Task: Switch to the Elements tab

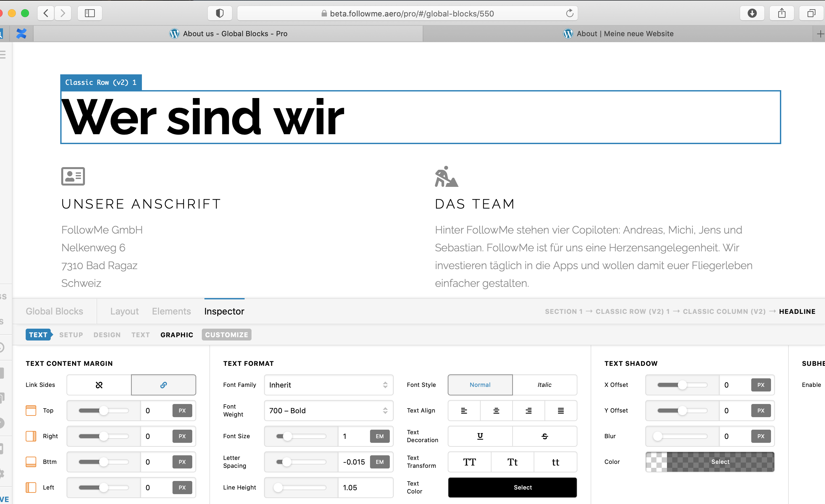Action: (171, 311)
